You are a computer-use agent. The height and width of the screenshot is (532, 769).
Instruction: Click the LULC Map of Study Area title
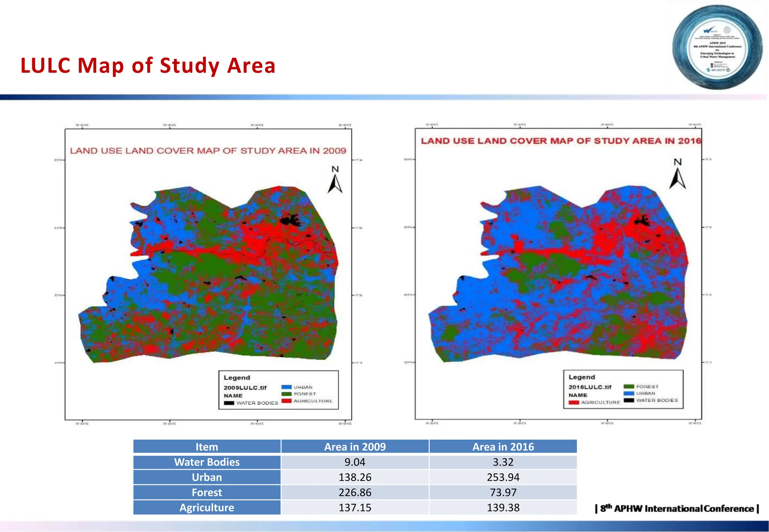[x=148, y=66]
